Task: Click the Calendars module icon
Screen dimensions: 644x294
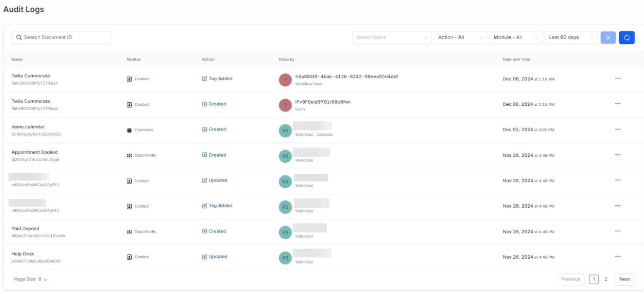Action: (130, 130)
